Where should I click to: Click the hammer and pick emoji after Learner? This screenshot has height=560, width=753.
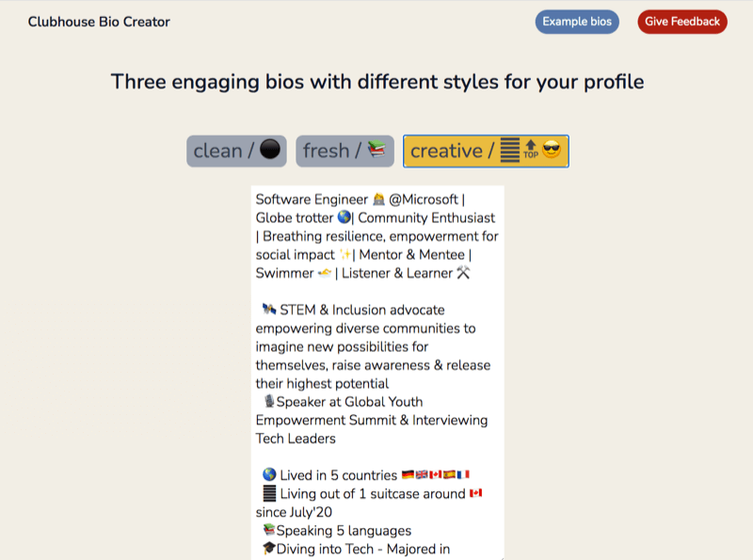pyautogui.click(x=463, y=272)
